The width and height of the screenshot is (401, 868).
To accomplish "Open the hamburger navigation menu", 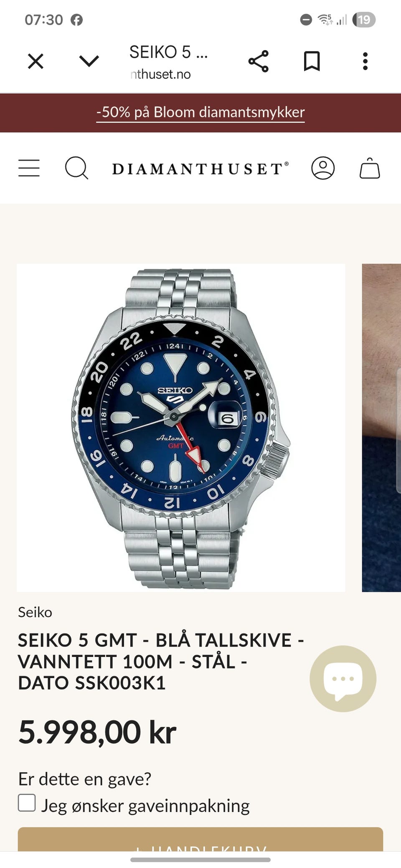I will coord(29,168).
